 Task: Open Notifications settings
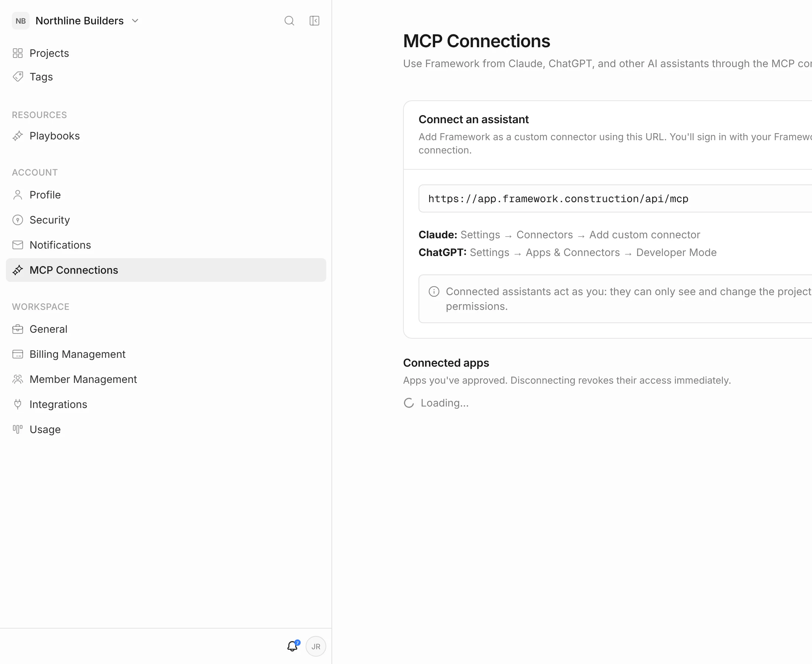166,245
